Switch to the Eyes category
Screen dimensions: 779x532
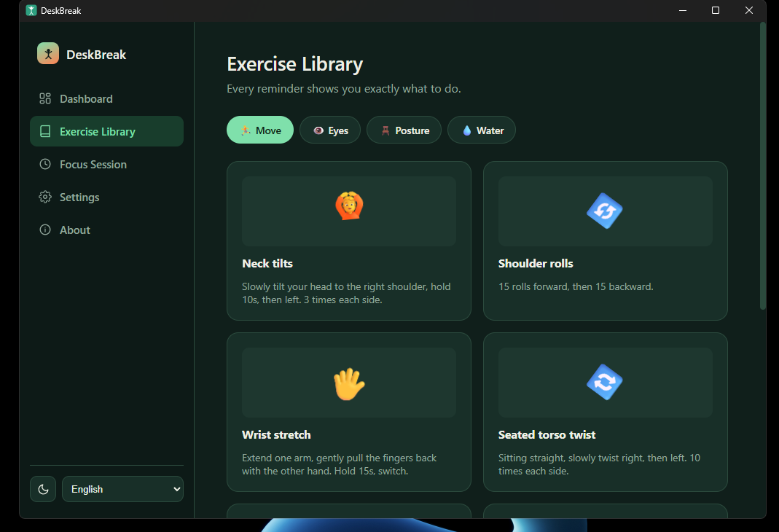[330, 130]
